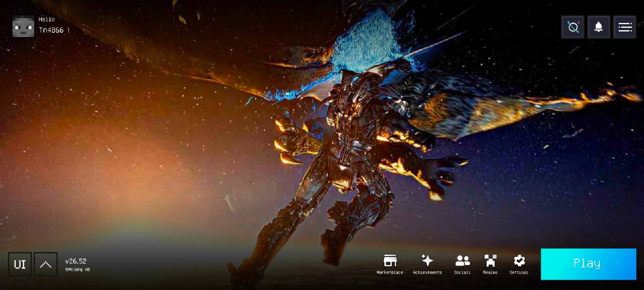Click the notifications bell icon
The image size is (644, 290).
tap(599, 27)
